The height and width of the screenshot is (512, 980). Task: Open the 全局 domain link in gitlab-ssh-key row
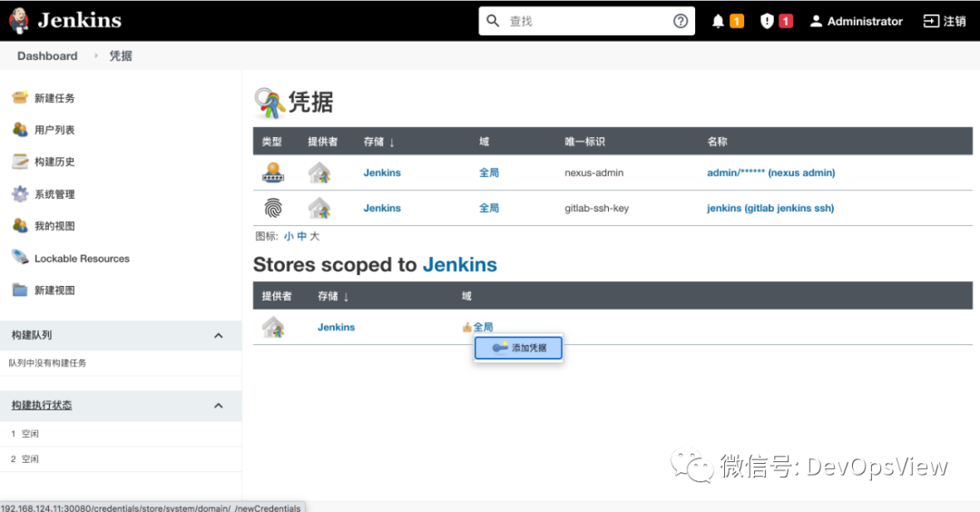tap(489, 208)
